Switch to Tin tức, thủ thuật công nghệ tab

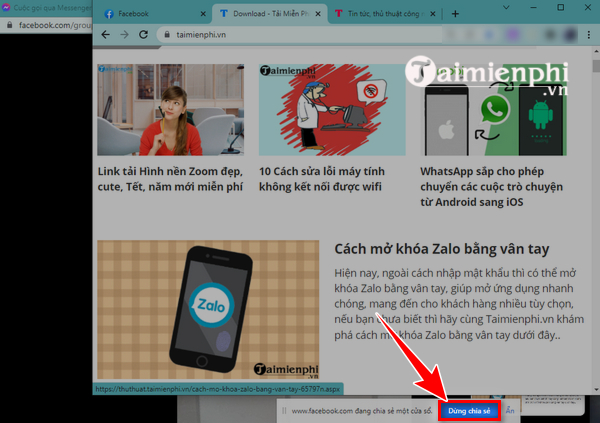coord(385,14)
